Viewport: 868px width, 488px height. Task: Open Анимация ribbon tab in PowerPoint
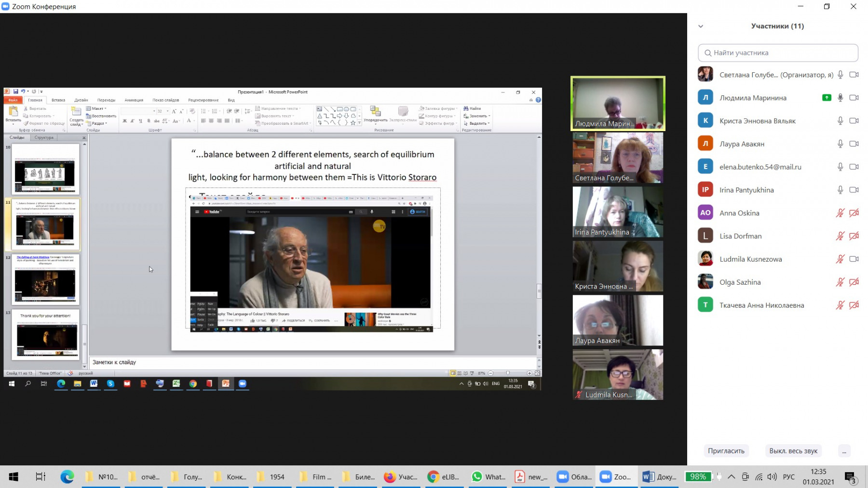(134, 100)
